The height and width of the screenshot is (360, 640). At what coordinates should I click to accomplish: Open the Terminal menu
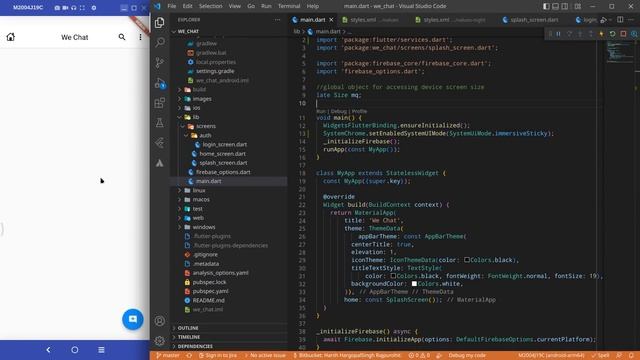tap(289, 6)
